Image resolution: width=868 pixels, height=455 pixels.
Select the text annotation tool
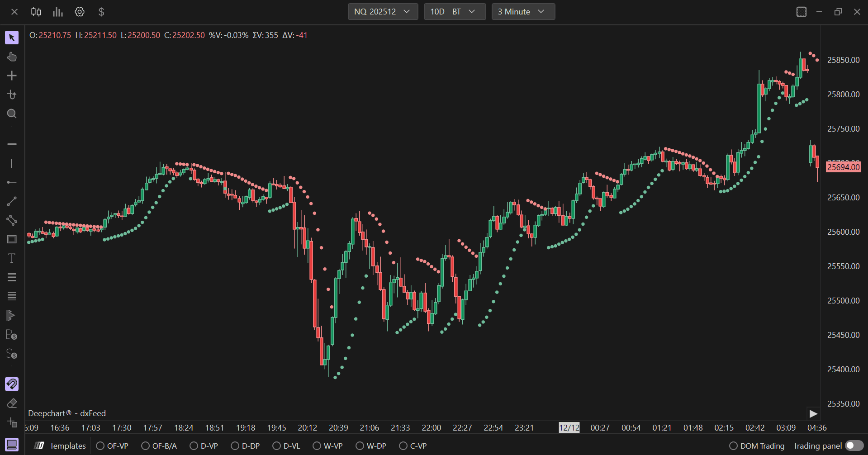(12, 258)
